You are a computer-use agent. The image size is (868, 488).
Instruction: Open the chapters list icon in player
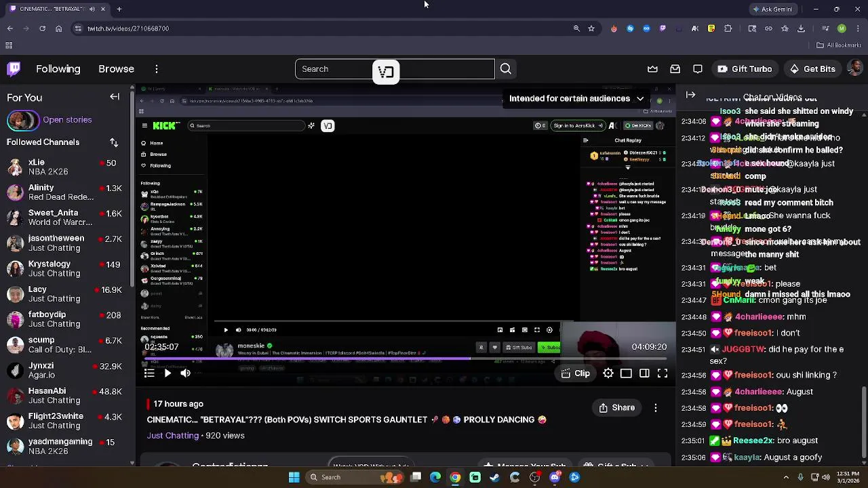[149, 373]
